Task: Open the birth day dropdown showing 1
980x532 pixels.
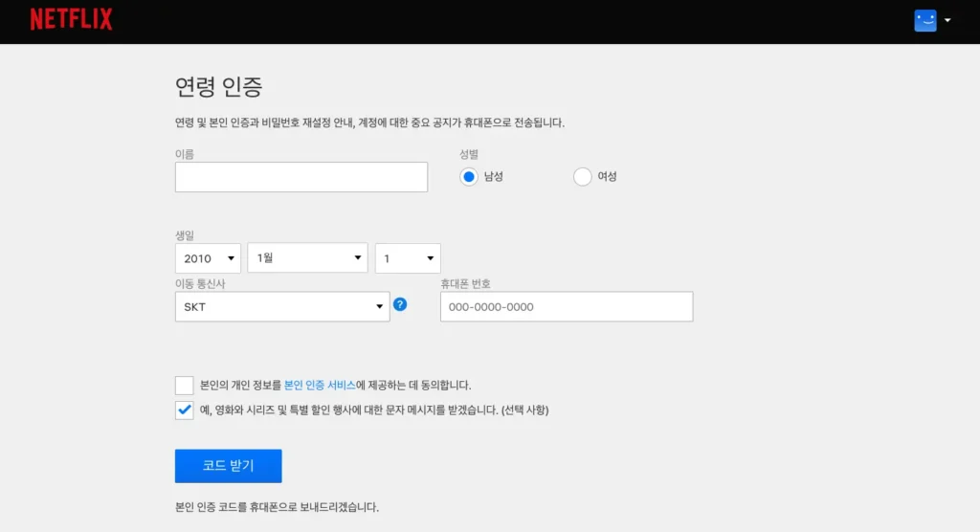Action: coord(408,258)
